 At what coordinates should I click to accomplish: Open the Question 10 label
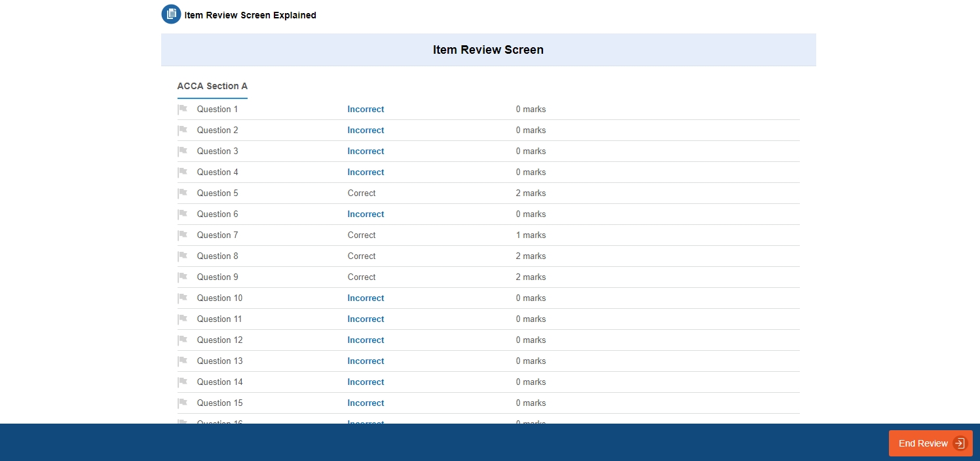(x=219, y=298)
